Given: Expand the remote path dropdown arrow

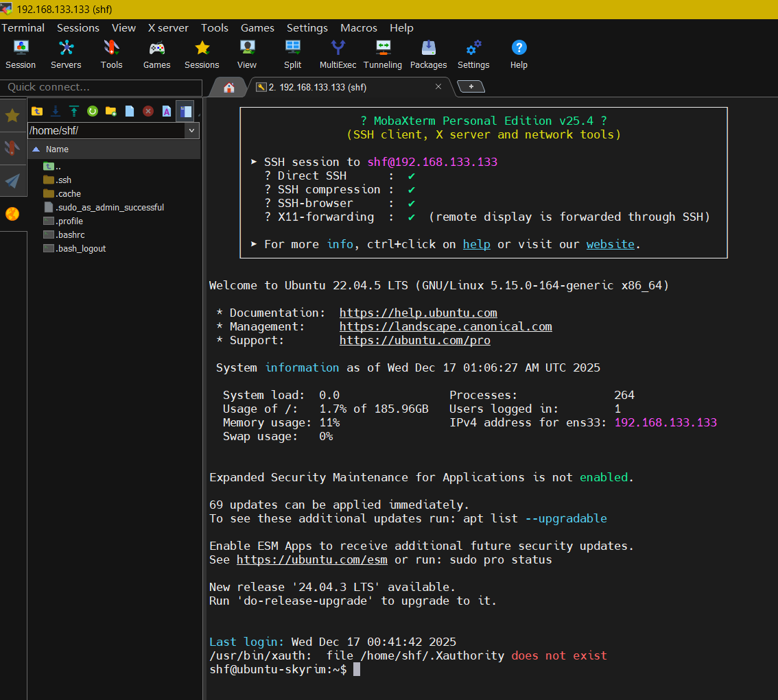Looking at the screenshot, I should 192,130.
